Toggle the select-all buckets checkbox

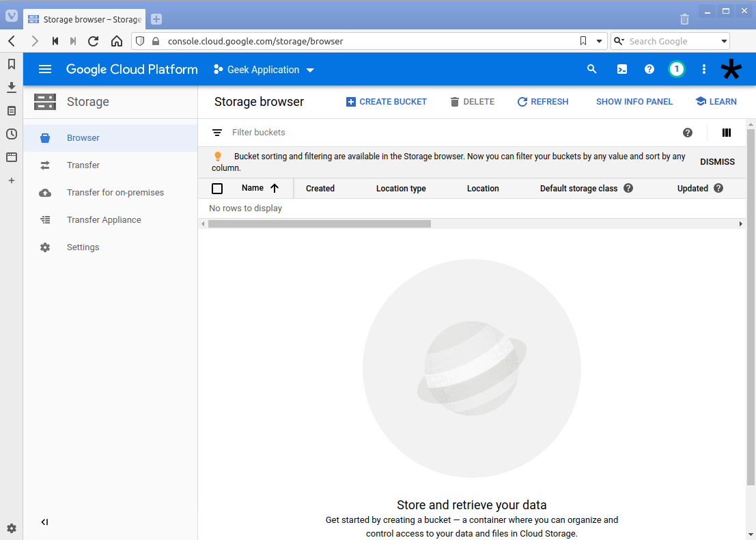tap(217, 188)
